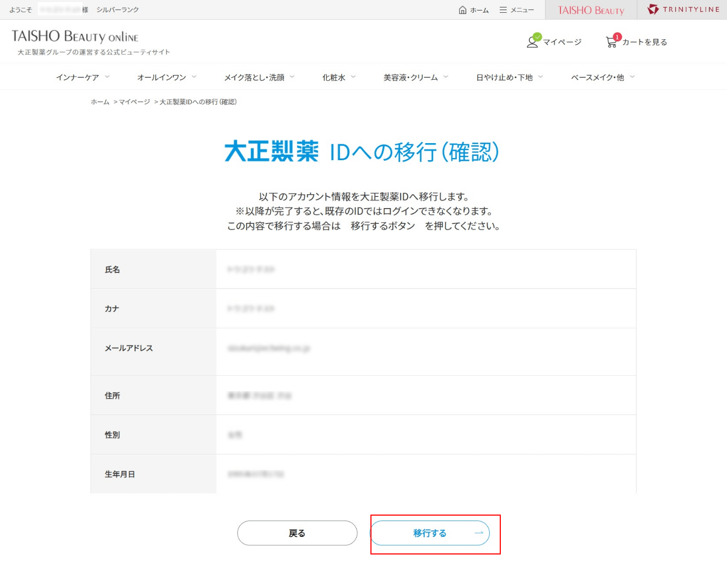Viewport: 727px width, 588px height.
Task: Open 化粧水 category menu
Action: point(334,77)
